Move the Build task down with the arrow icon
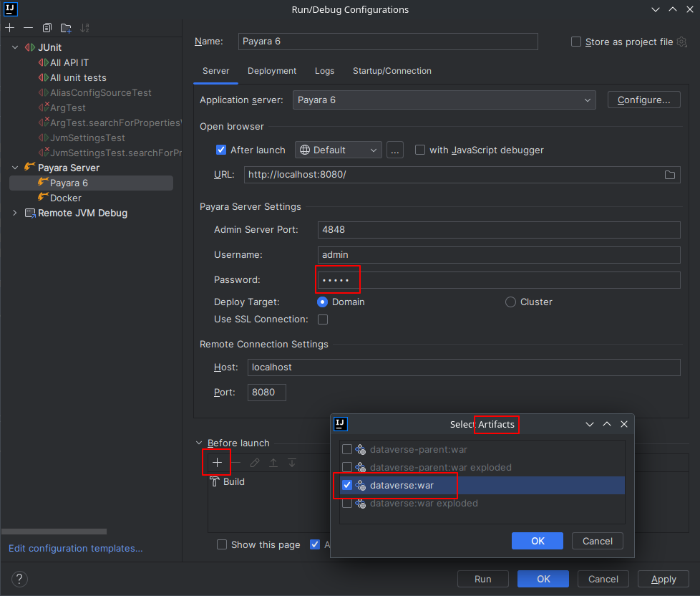700x596 pixels. point(291,462)
